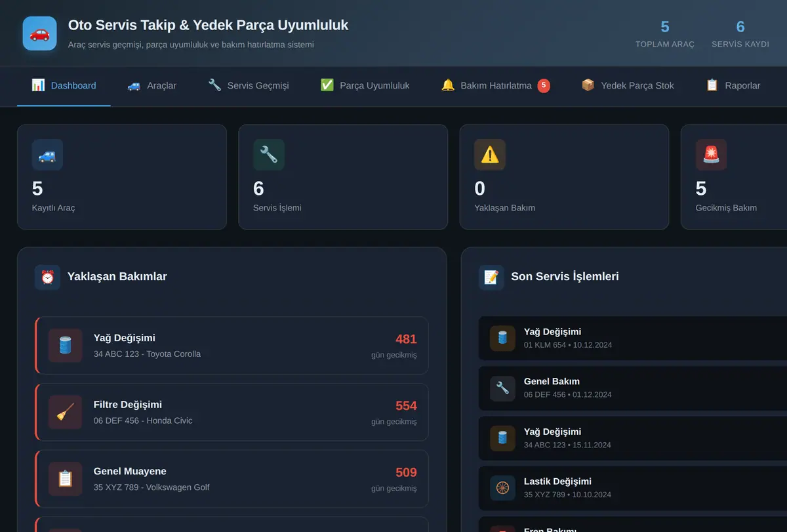
Task: Click the 481 gün gecikmiş value
Action: click(394, 346)
